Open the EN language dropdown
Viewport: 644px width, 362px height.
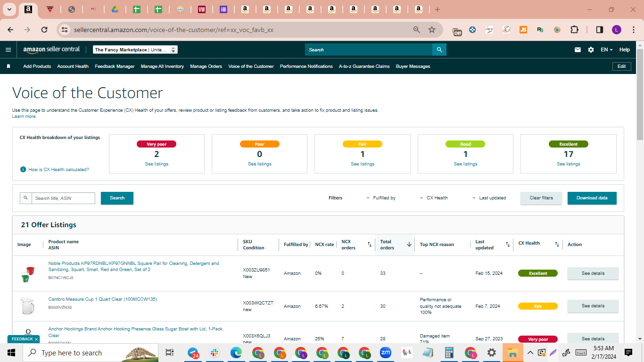click(x=606, y=49)
